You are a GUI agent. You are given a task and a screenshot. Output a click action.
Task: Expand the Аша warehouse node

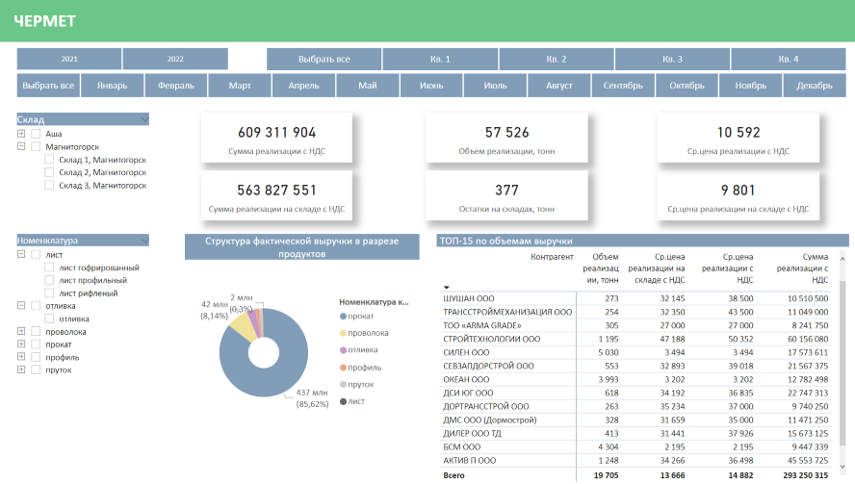[x=21, y=134]
